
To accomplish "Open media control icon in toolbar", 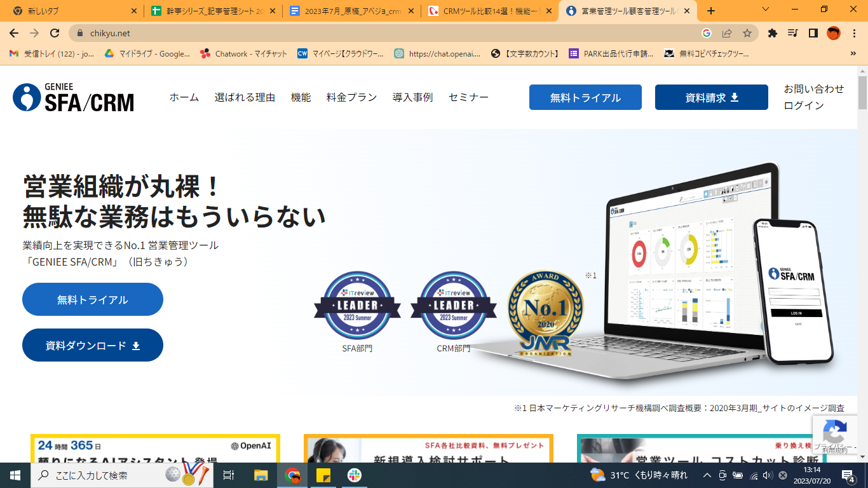I will pos(792,34).
